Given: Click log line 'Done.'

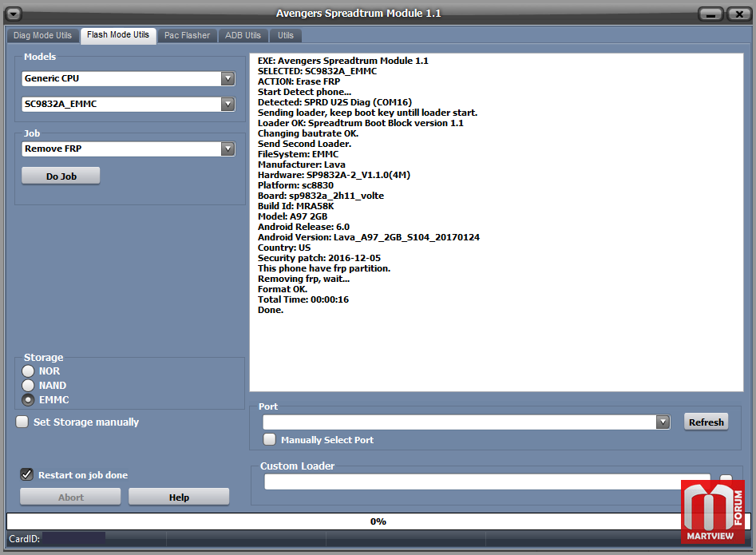Looking at the screenshot, I should 271,310.
